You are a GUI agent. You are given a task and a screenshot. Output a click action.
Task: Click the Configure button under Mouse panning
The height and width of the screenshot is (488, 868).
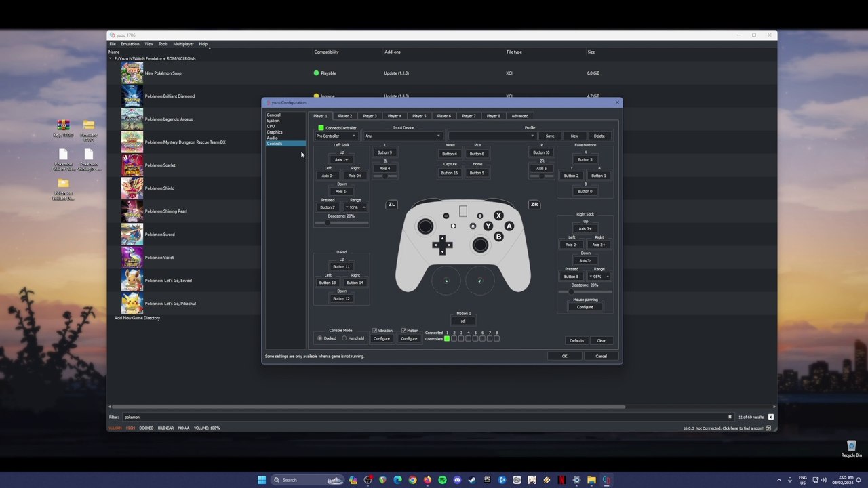pos(585,307)
